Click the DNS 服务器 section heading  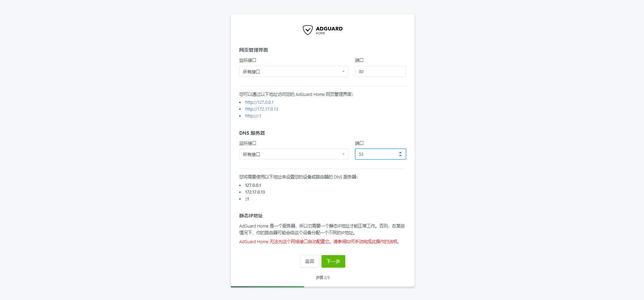tap(252, 133)
